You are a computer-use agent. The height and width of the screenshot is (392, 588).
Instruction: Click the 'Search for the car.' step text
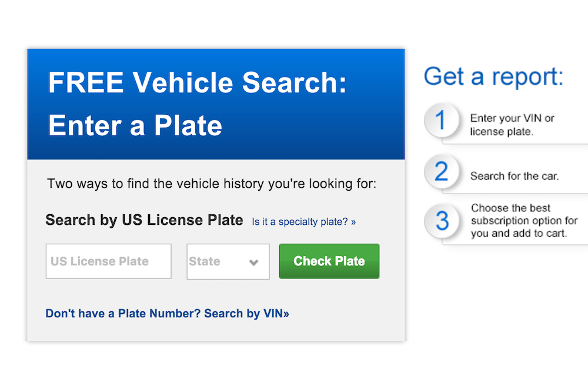click(x=514, y=176)
